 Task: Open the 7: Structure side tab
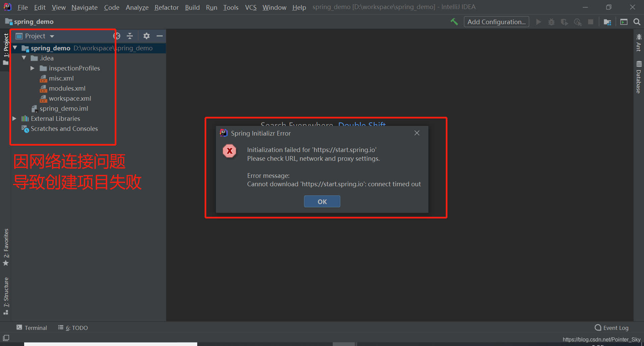(x=6, y=296)
